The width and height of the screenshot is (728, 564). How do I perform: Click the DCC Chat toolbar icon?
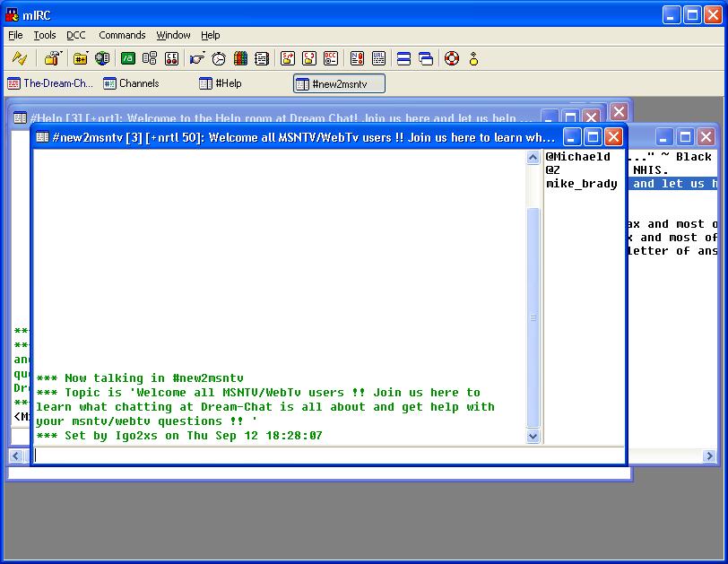point(309,58)
